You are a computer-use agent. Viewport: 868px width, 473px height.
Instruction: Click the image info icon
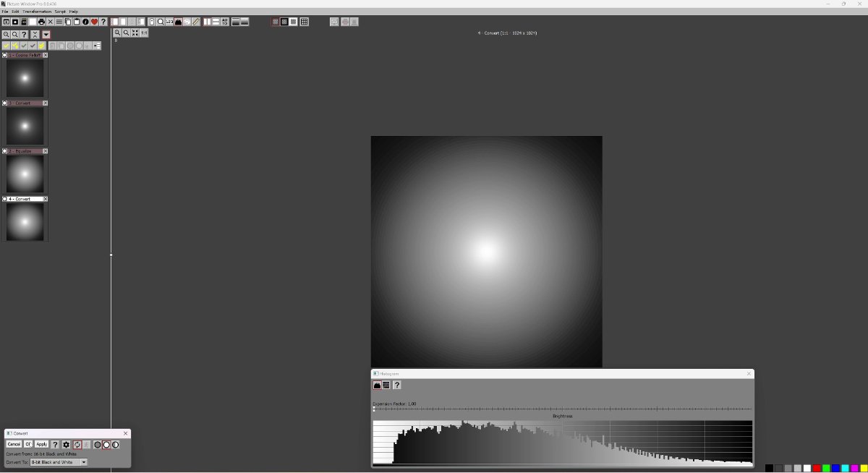pyautogui.click(x=85, y=22)
